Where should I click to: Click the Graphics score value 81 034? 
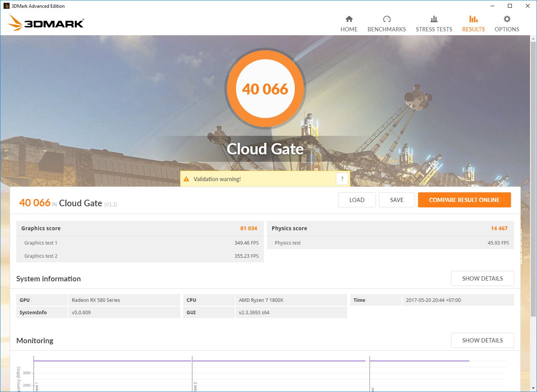coord(249,228)
